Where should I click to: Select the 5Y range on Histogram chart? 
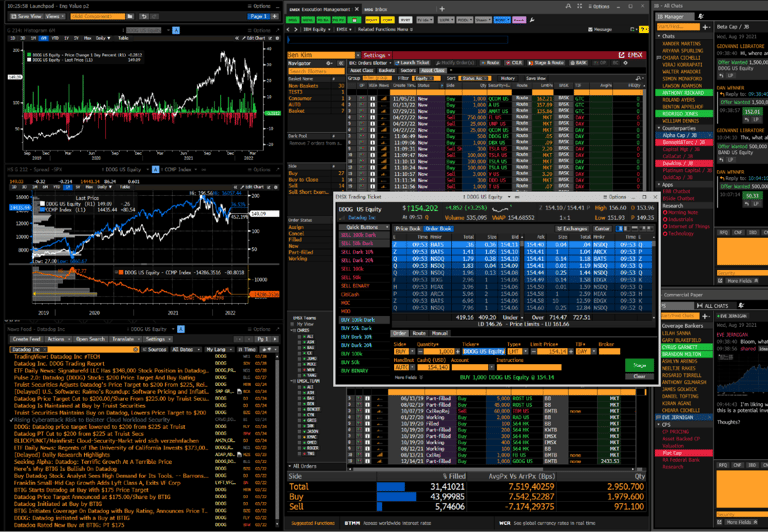(77, 38)
